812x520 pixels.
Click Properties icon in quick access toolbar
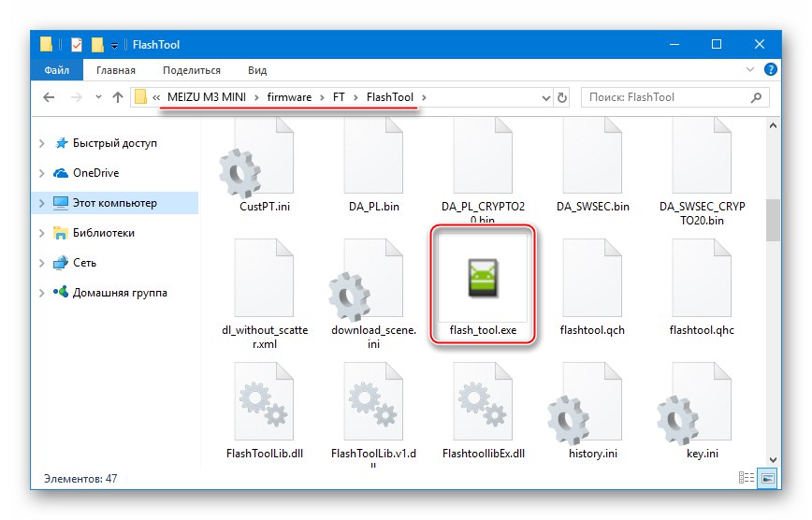pyautogui.click(x=77, y=45)
